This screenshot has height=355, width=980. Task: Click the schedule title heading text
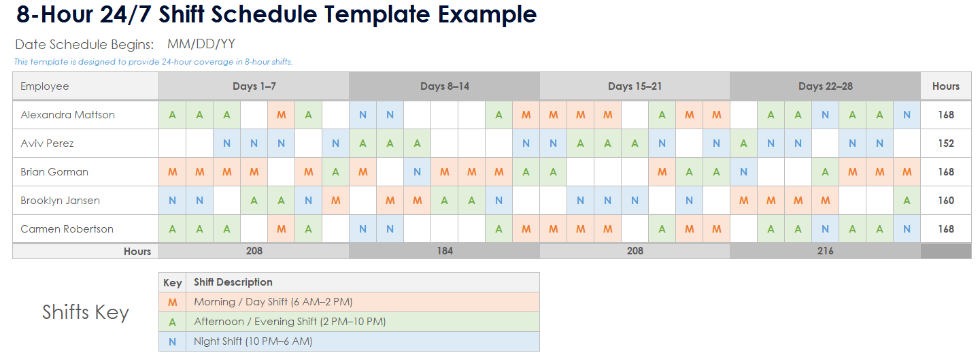(276, 14)
